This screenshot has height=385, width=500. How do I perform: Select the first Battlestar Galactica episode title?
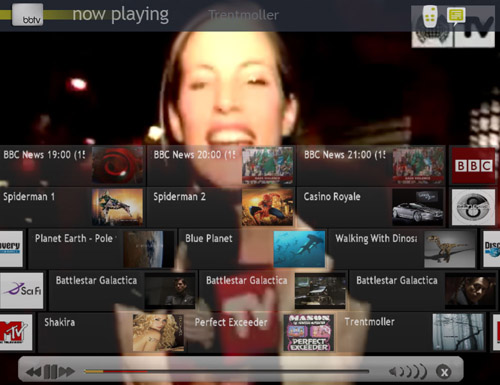(96, 280)
